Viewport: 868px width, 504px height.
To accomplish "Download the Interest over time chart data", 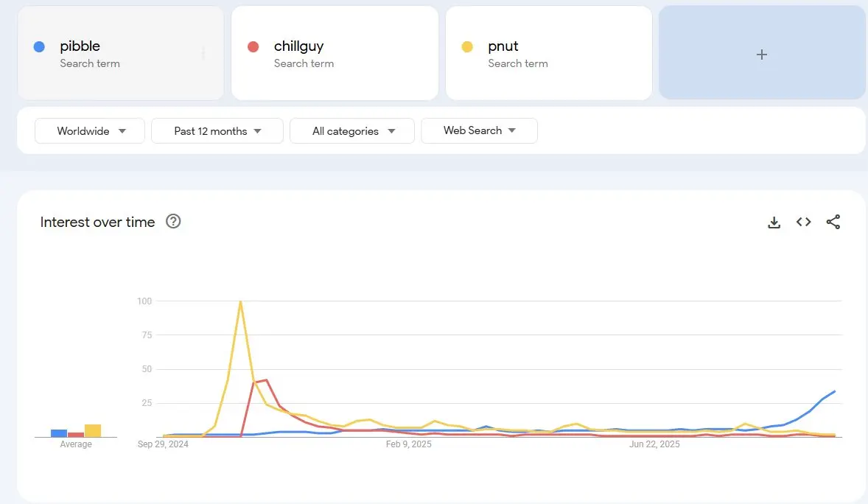I will coord(774,222).
